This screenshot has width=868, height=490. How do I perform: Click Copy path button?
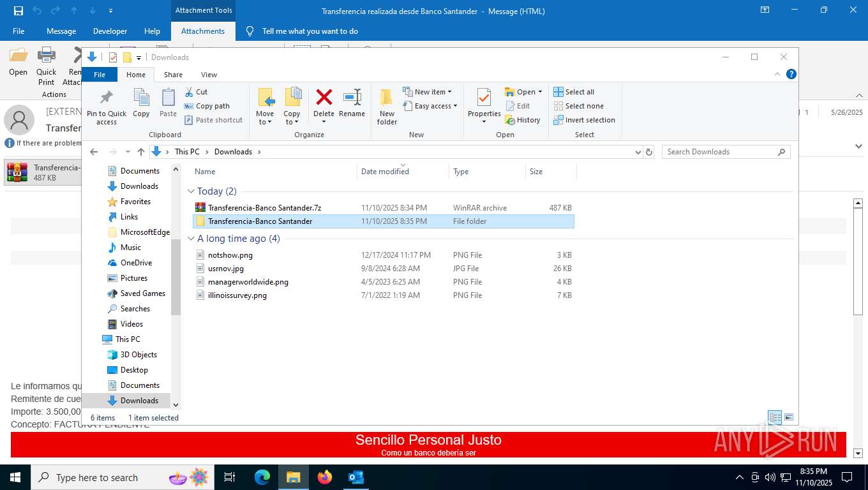point(207,106)
